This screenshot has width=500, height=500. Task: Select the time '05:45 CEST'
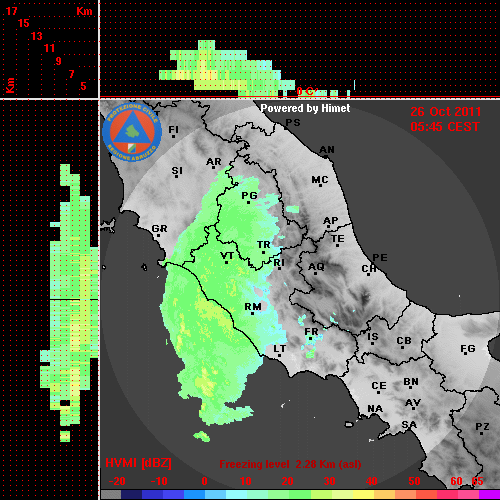(x=445, y=127)
